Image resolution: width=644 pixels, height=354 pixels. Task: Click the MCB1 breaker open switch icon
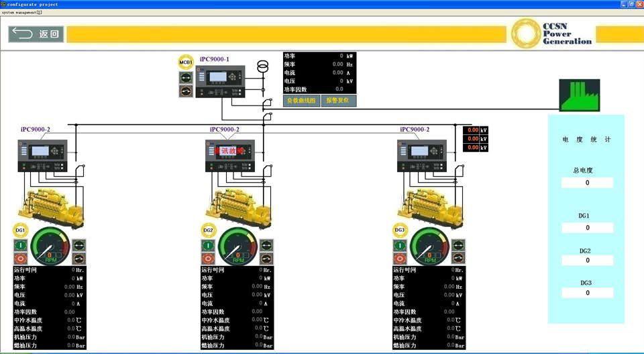pyautogui.click(x=186, y=90)
